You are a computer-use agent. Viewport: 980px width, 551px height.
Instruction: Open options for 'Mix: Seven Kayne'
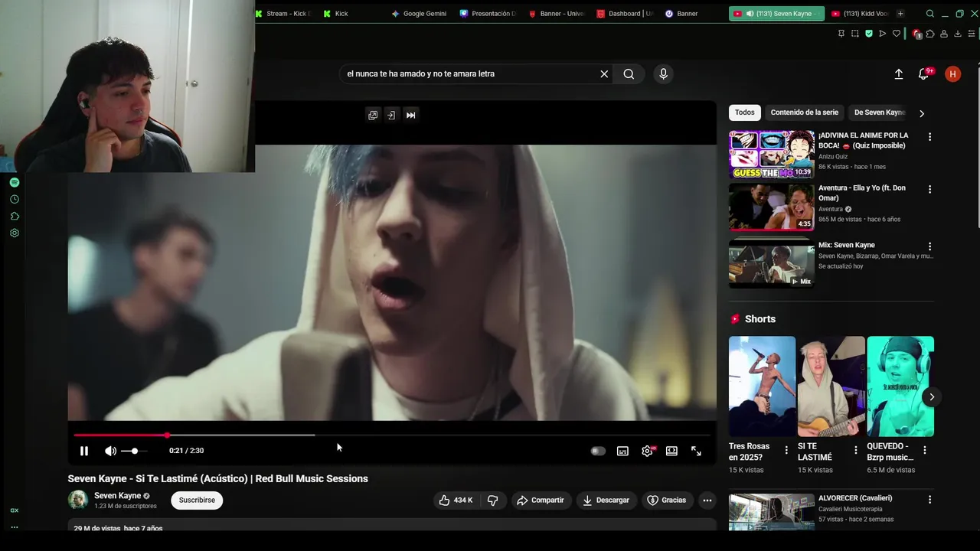[930, 246]
